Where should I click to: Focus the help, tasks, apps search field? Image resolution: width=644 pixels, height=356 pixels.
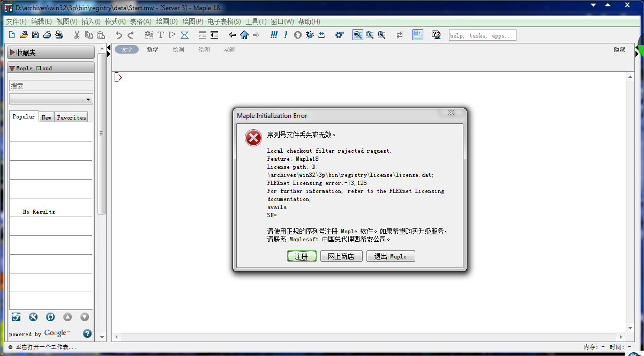[x=483, y=36]
